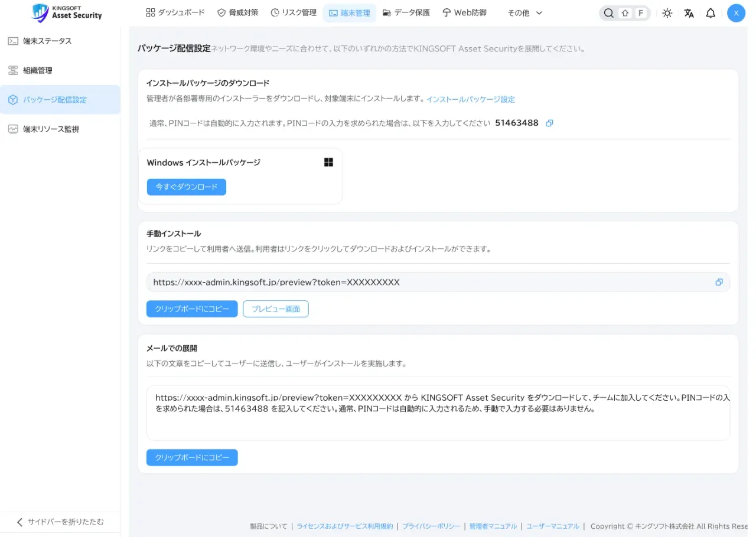Click クリップボードにコピー under mail deployment

[x=192, y=457]
